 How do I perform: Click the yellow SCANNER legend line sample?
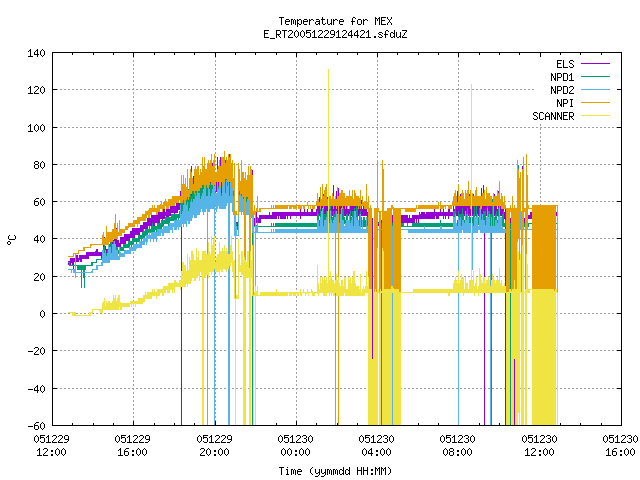click(x=595, y=116)
